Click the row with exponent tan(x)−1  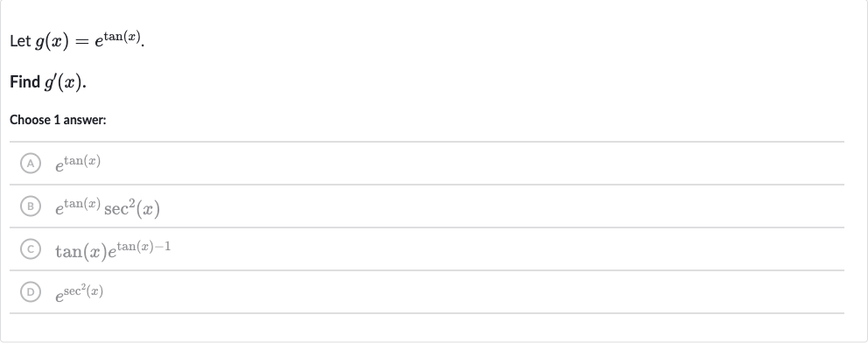tap(427, 249)
